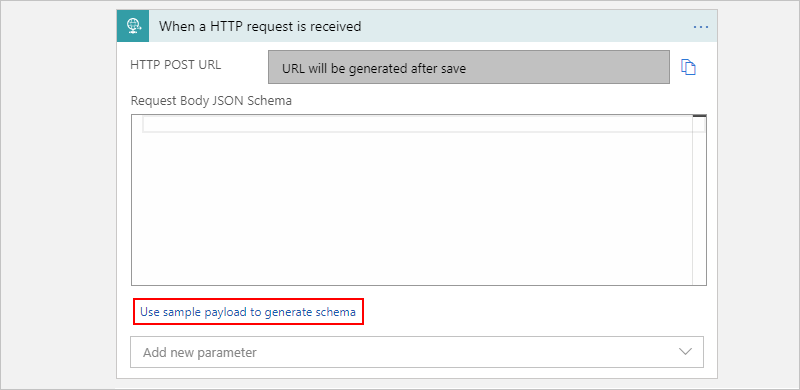The width and height of the screenshot is (800, 390).
Task: Copy the HTTP POST URL with the copy icon
Action: (x=689, y=67)
